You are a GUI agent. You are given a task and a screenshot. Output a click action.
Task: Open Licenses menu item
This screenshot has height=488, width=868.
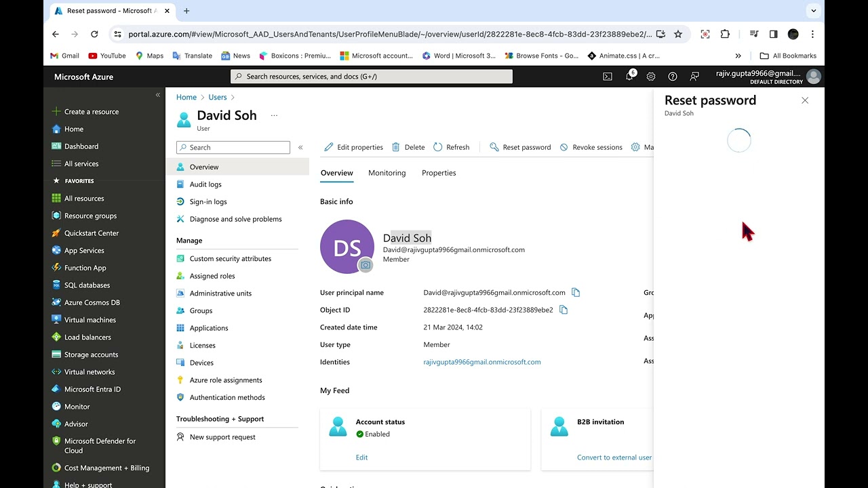[202, 345]
